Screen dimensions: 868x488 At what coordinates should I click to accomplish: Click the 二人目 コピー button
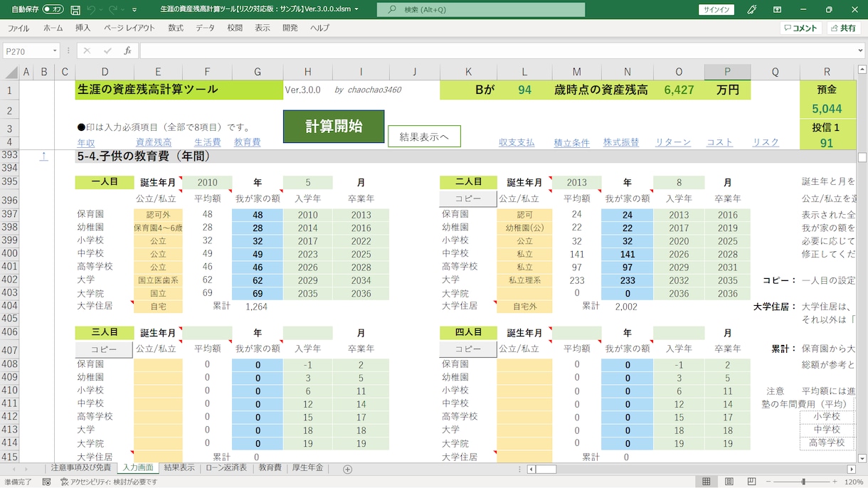(467, 198)
